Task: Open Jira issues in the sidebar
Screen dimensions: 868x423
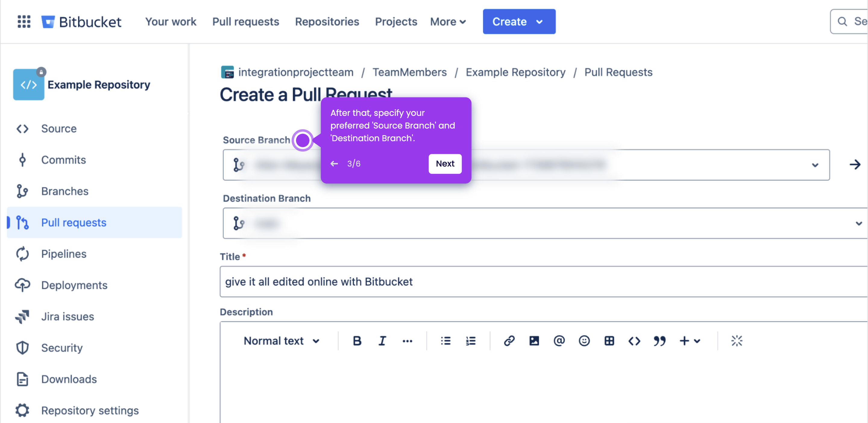Action: (94, 317)
